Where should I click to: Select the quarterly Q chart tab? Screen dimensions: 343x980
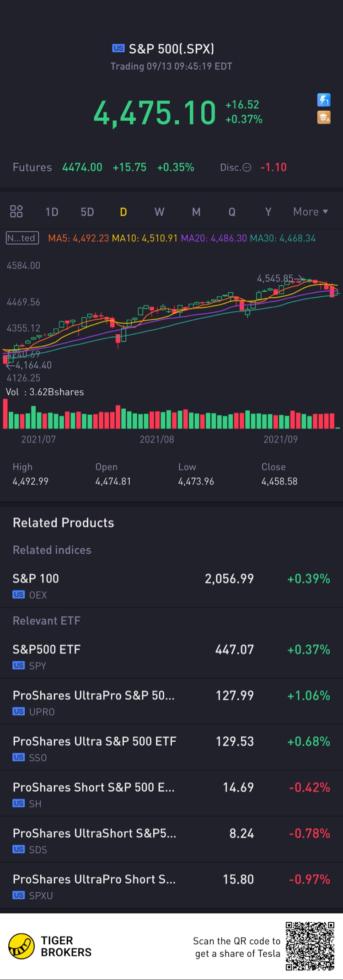[x=232, y=212]
